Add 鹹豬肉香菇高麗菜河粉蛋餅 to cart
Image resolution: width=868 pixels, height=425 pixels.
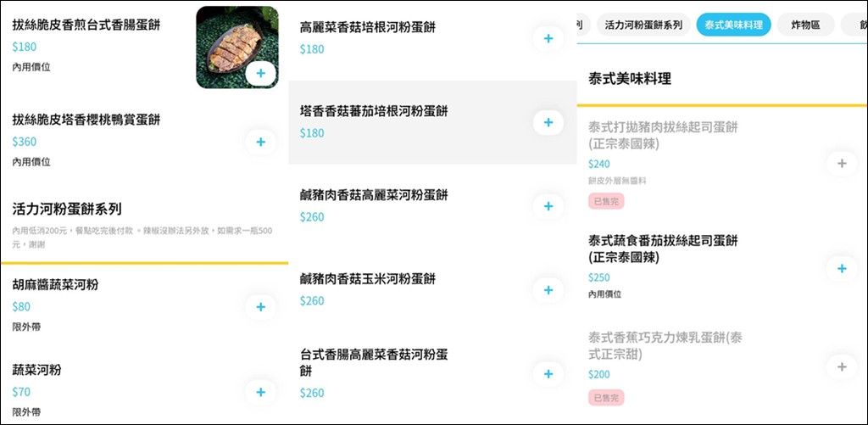[548, 206]
